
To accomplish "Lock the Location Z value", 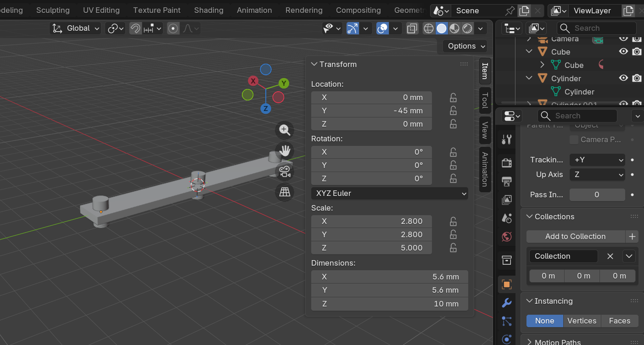I will coord(453,124).
